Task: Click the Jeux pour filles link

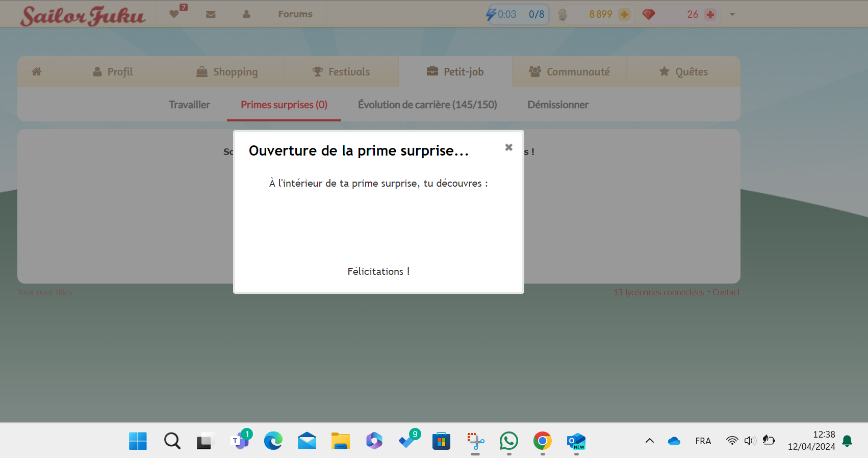Action: pos(45,292)
